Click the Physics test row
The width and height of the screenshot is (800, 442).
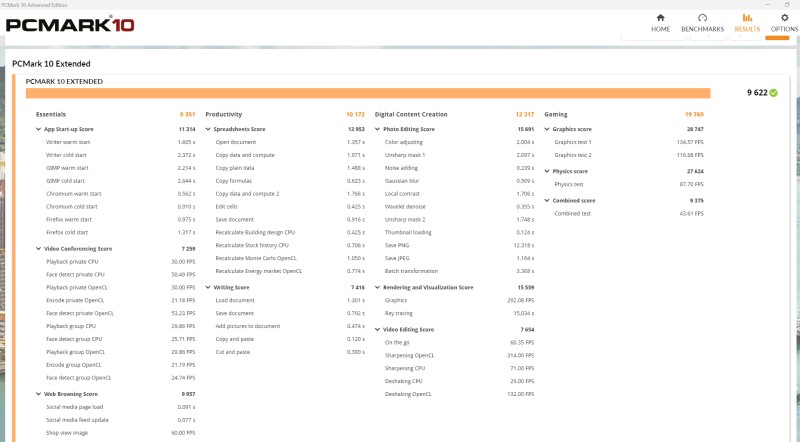click(x=629, y=184)
